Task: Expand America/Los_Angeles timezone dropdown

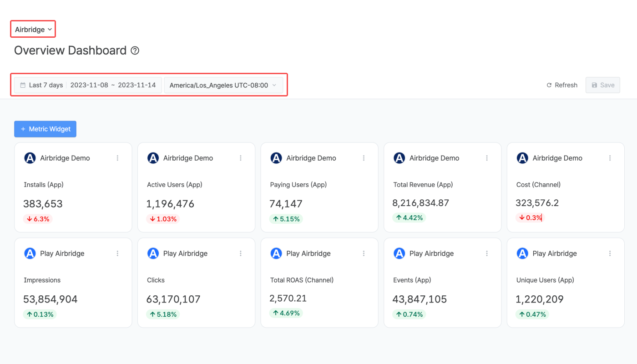Action: point(223,85)
